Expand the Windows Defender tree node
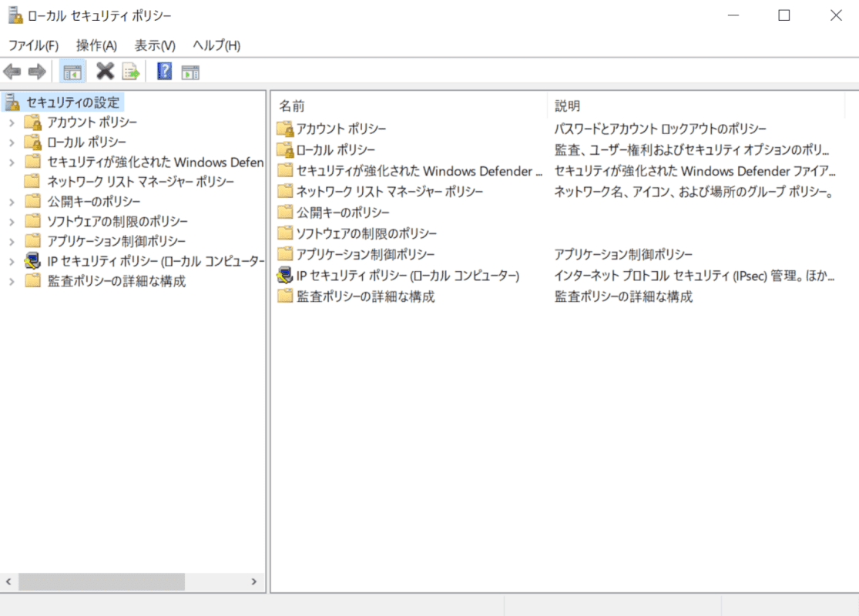The image size is (859, 616). 12,162
